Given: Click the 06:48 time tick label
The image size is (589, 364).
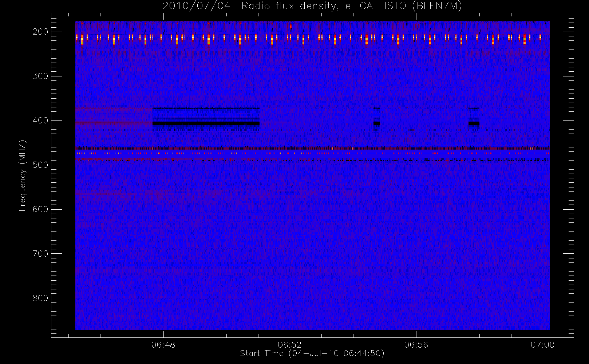Looking at the screenshot, I should click(x=163, y=345).
